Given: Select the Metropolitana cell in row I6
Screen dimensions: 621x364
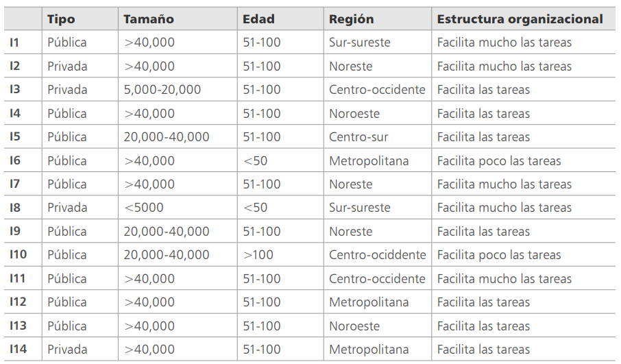Looking at the screenshot, I should pyautogui.click(x=369, y=161).
